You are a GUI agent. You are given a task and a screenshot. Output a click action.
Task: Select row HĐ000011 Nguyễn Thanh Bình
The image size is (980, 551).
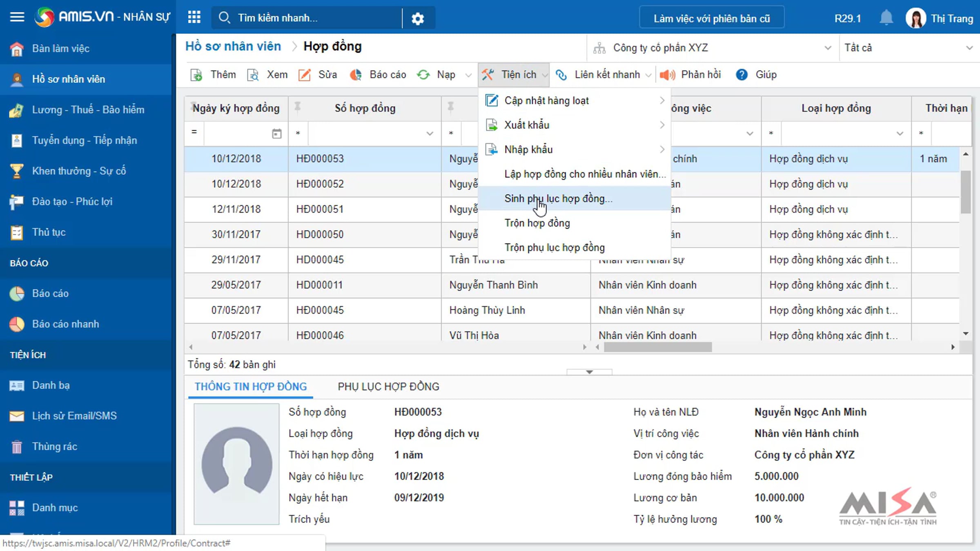pos(572,285)
